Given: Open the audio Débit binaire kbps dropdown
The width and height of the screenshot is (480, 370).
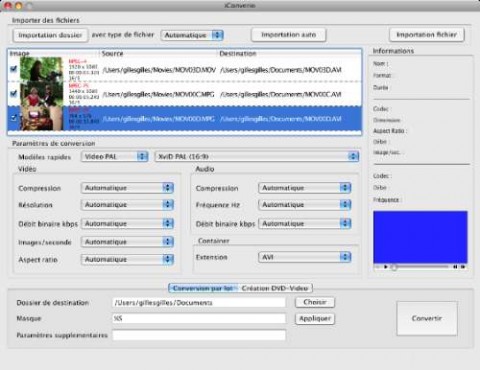Looking at the screenshot, I should [x=304, y=223].
